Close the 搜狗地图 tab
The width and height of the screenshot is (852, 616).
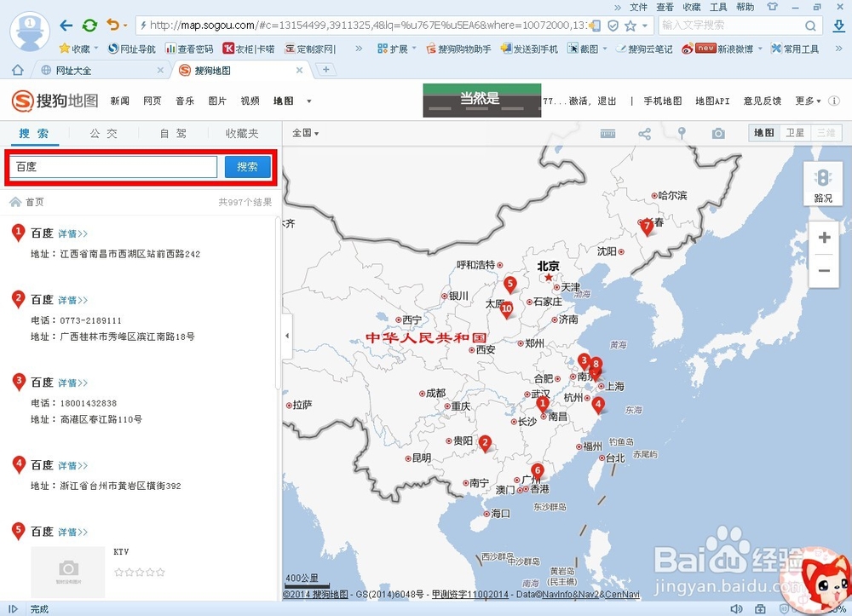(x=299, y=70)
